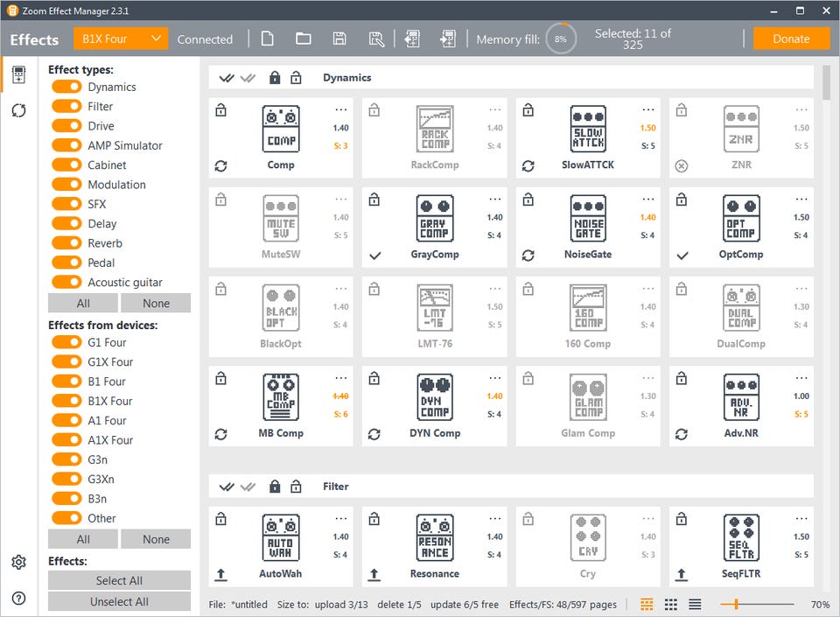Open the sync tab in left sidebar
This screenshot has height=617, width=840.
pos(18,110)
